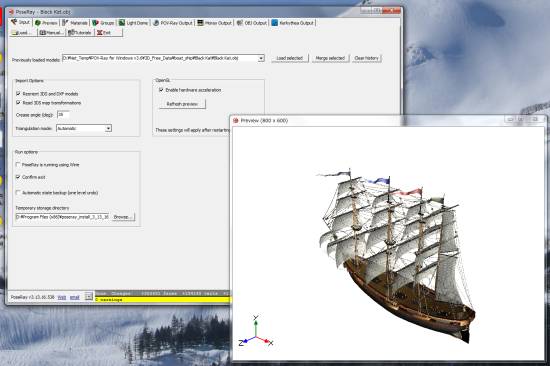
Task: Open the Triangulation mode dropdown
Action: [84, 128]
